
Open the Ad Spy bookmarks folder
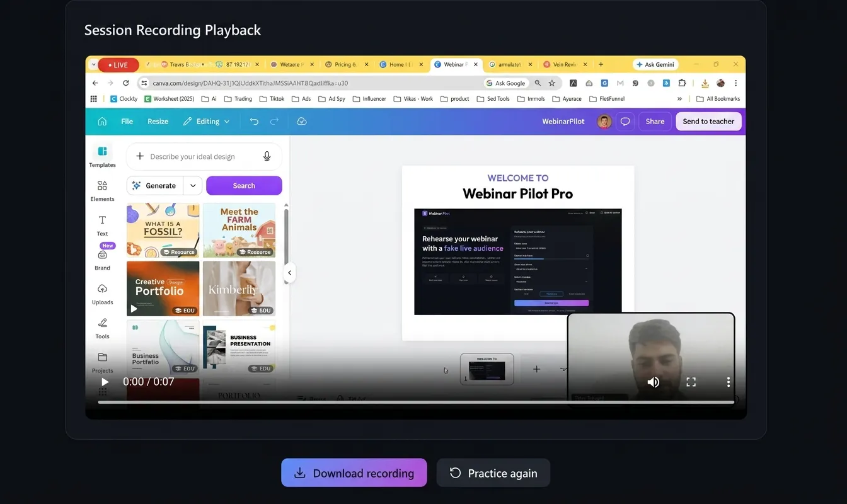pyautogui.click(x=331, y=99)
